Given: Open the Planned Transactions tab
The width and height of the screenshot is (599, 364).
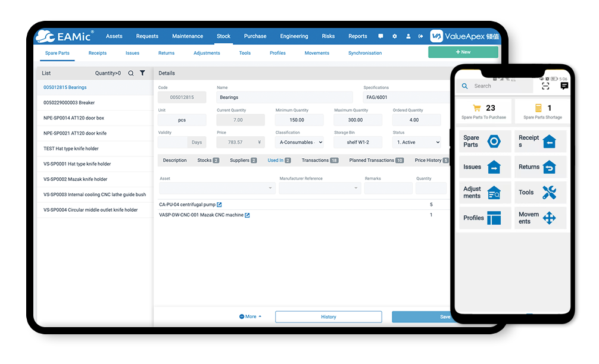Looking at the screenshot, I should pos(376,161).
